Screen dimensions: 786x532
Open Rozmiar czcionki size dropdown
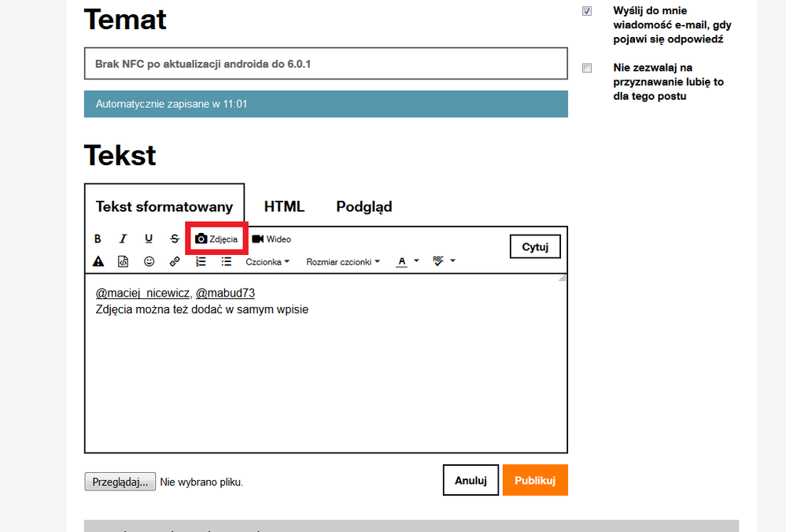point(343,262)
